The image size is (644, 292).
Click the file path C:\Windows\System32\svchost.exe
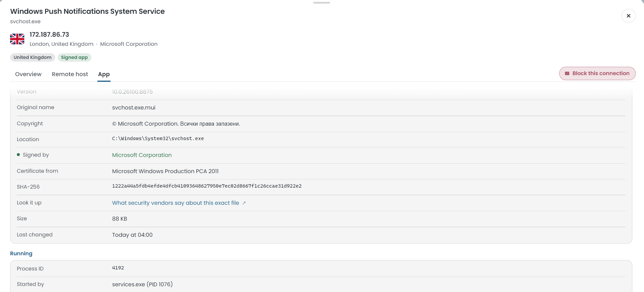pos(158,138)
